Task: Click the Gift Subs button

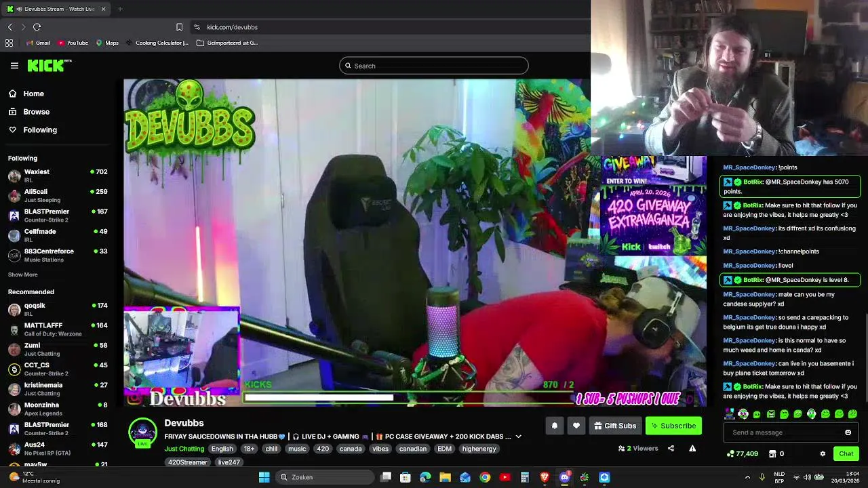Action: pyautogui.click(x=615, y=426)
